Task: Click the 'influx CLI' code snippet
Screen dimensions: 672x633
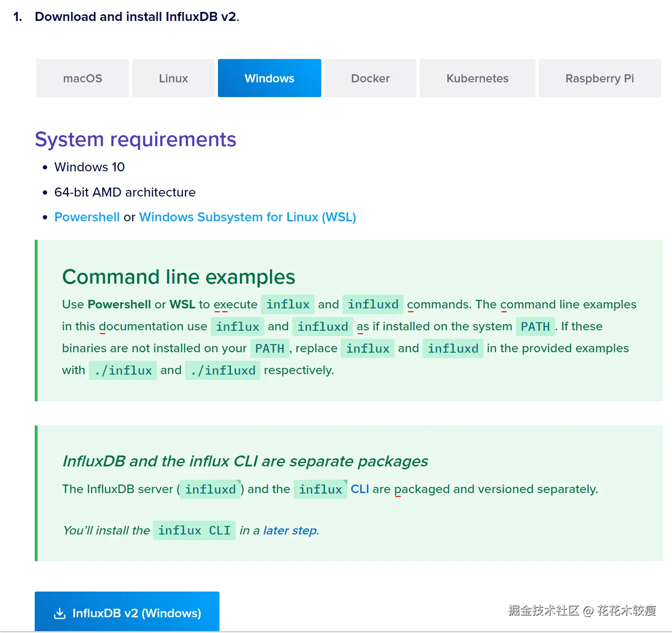Action: coord(194,531)
